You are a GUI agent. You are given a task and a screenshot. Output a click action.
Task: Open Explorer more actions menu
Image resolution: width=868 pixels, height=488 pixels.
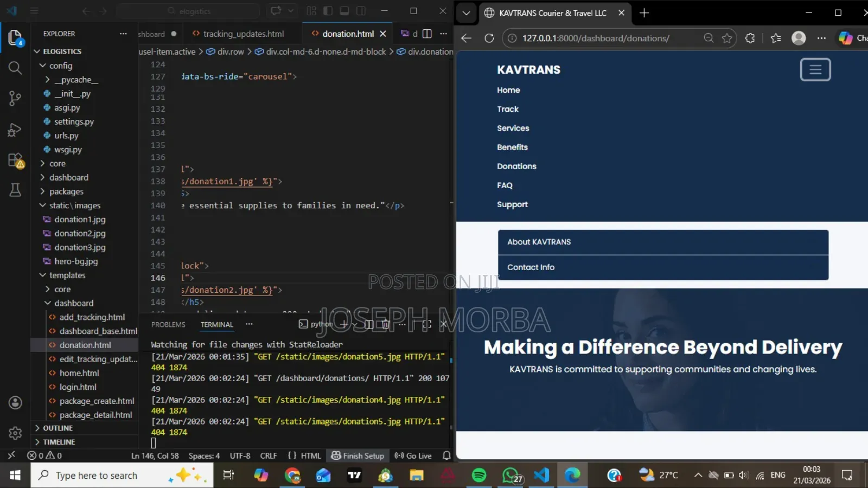click(x=123, y=34)
